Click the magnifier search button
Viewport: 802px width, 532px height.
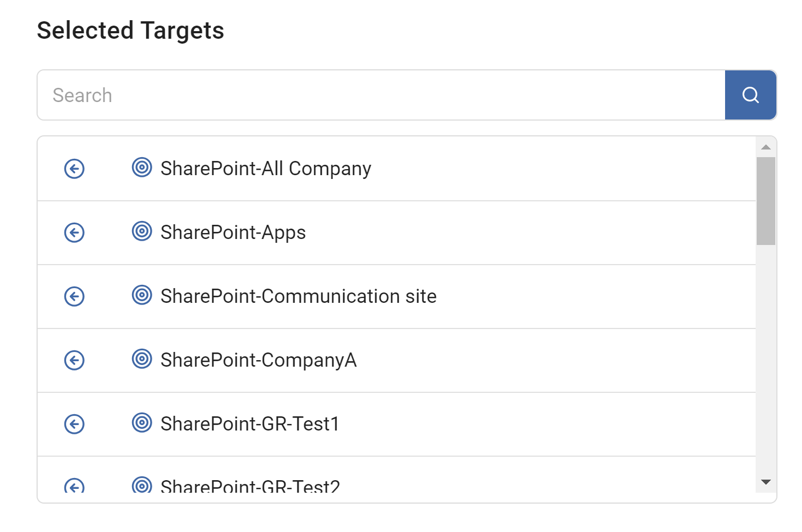pos(750,95)
